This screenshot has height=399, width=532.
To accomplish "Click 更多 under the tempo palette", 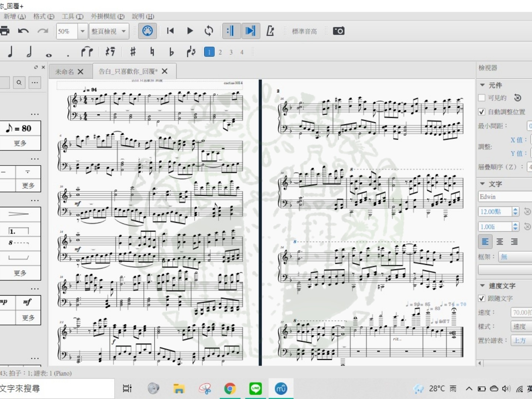I will point(20,143).
